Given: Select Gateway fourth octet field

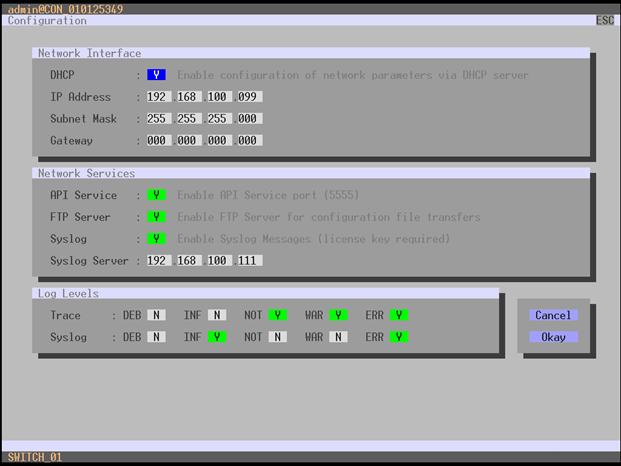Looking at the screenshot, I should point(250,140).
